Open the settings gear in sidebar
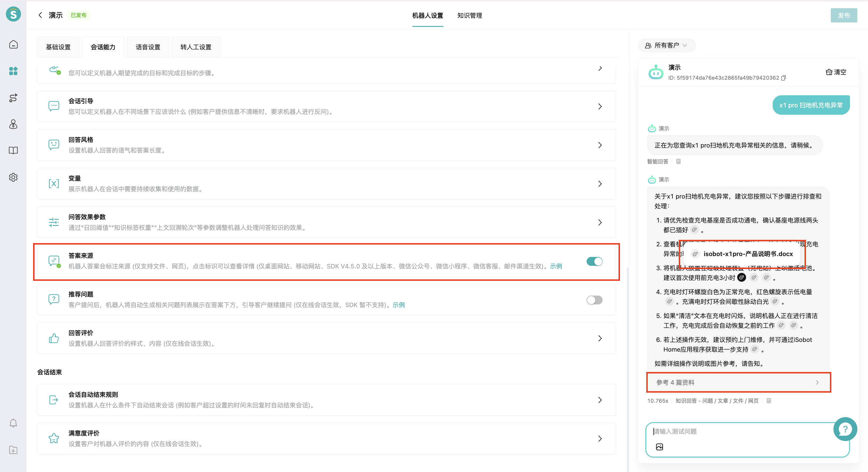 pyautogui.click(x=13, y=177)
